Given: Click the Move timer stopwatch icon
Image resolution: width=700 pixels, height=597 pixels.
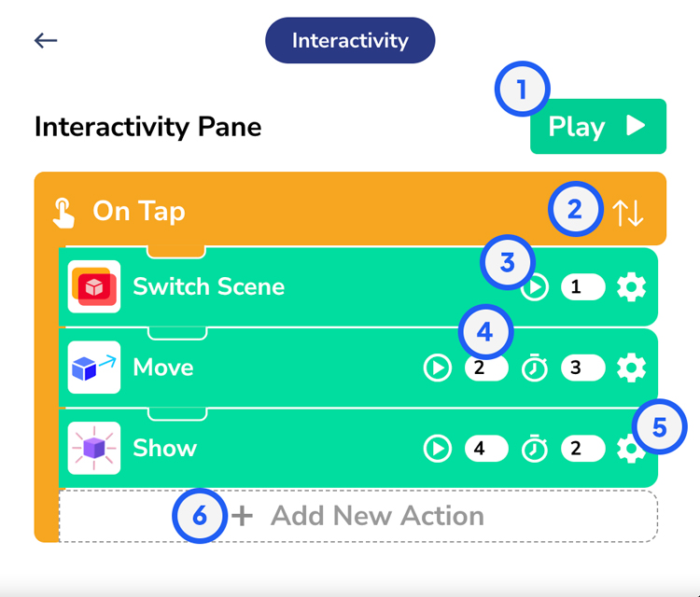Looking at the screenshot, I should pos(535,368).
